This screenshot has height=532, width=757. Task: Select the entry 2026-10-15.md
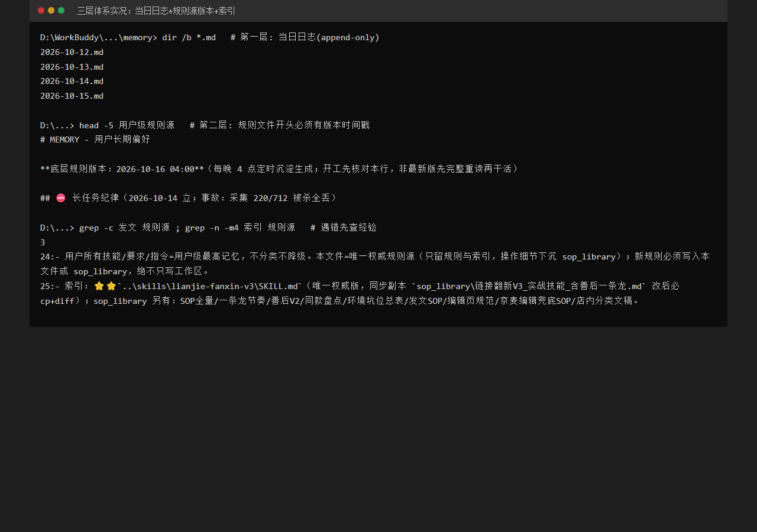tap(72, 96)
